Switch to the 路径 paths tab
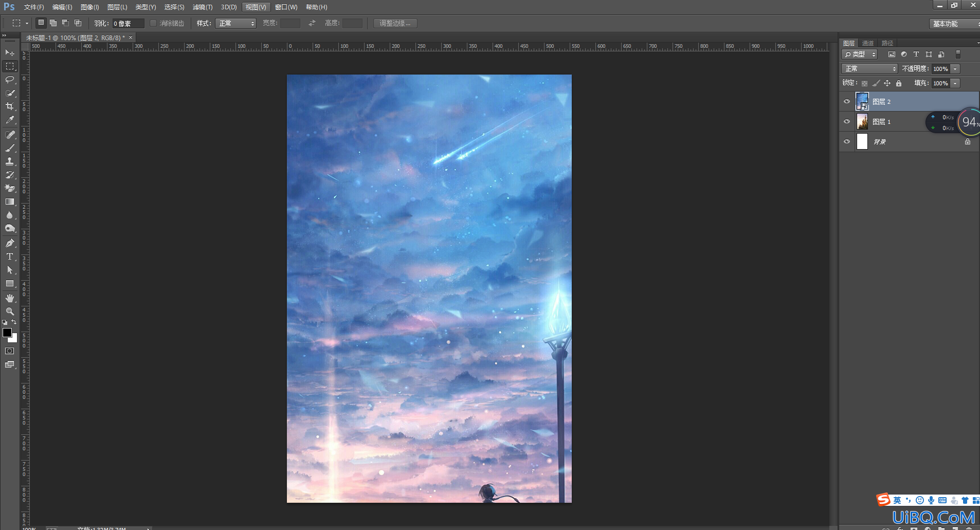Screen dimensions: 980x530 pos(887,43)
